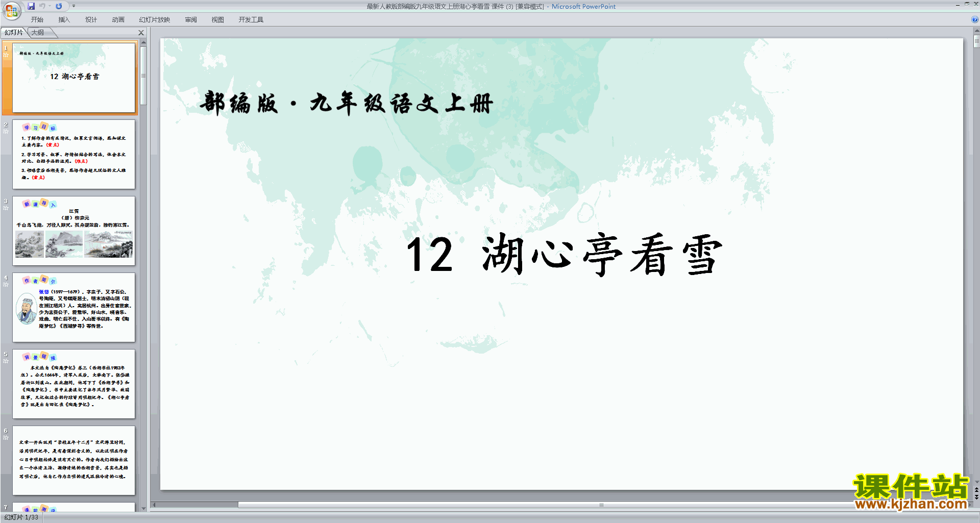Click status bar text 幻灯片 1/33
Screen dimensions: 980x523
point(21,517)
